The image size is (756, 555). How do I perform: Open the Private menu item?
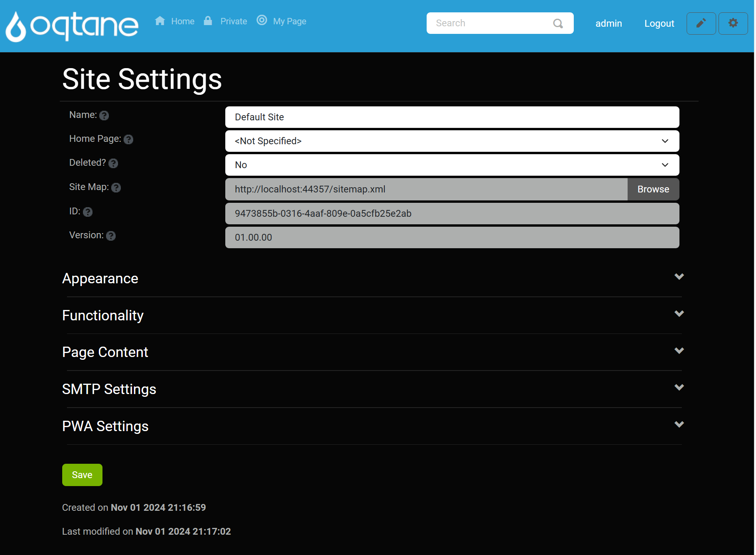[x=234, y=21]
